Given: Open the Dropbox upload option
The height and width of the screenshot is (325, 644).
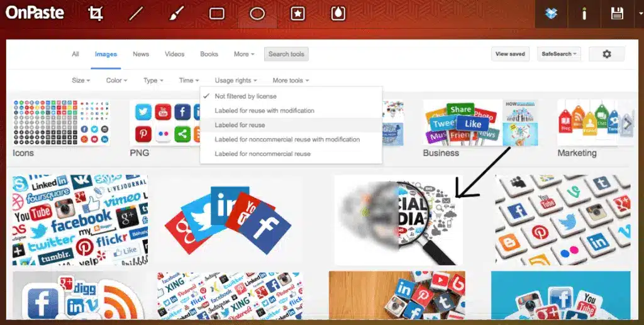Looking at the screenshot, I should (551, 14).
